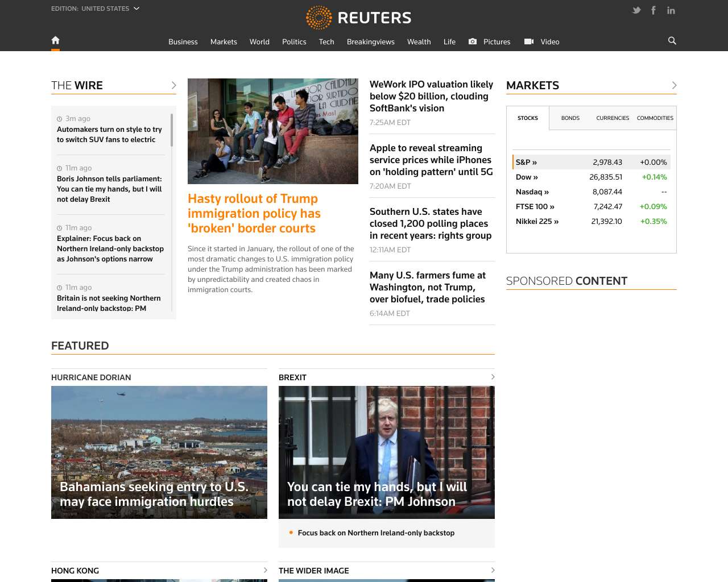Click the BREXIT section heading

pyautogui.click(x=292, y=377)
